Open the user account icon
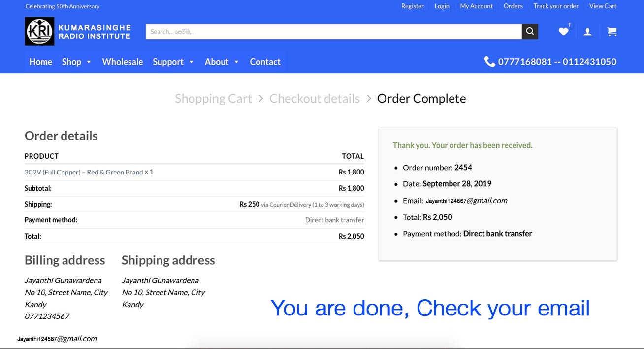 coord(587,32)
